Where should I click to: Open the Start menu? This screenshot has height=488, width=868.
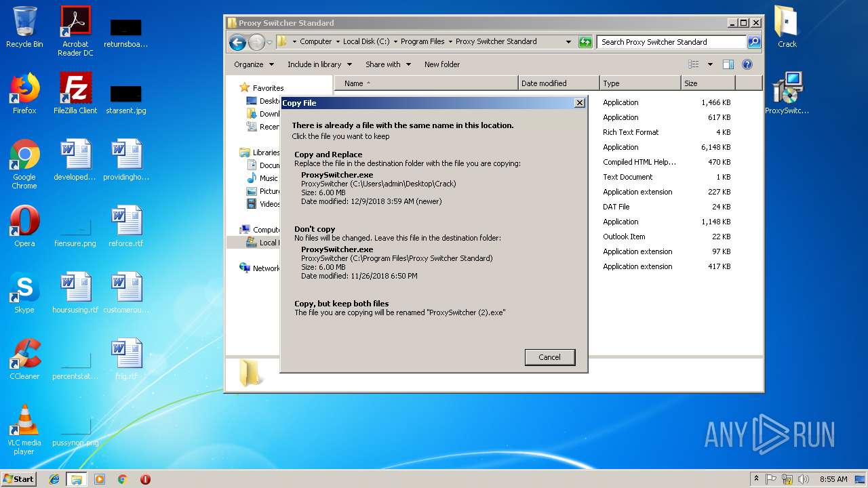click(19, 479)
